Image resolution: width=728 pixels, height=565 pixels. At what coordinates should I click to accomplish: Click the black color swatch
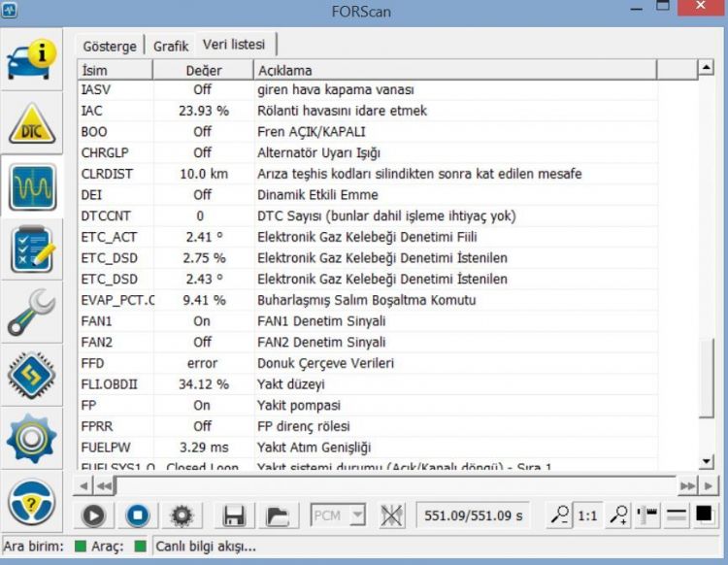coord(705,515)
